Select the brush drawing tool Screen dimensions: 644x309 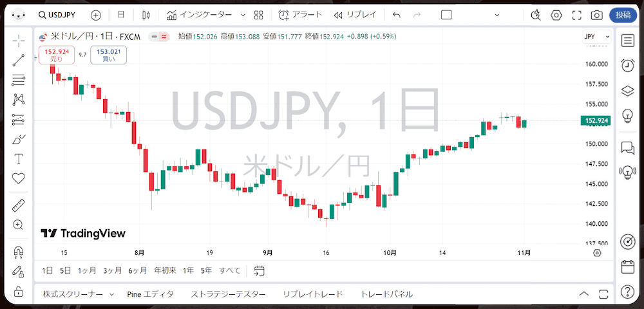(19, 140)
